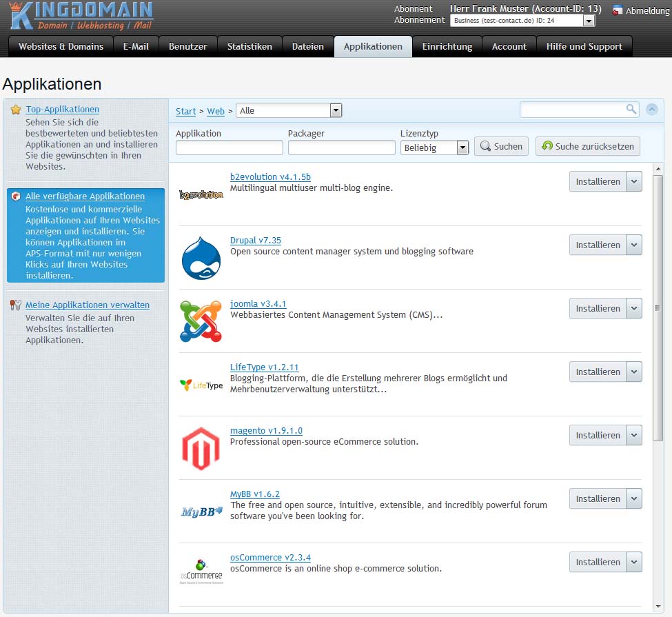Viewport: 672px width, 617px height.
Task: Click the Abmeldung logout icon
Action: (618, 10)
